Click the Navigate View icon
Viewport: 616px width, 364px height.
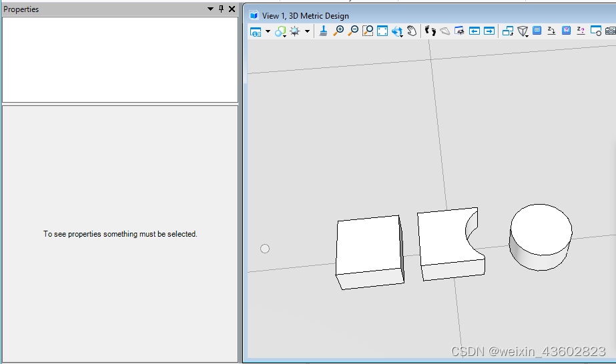(459, 31)
